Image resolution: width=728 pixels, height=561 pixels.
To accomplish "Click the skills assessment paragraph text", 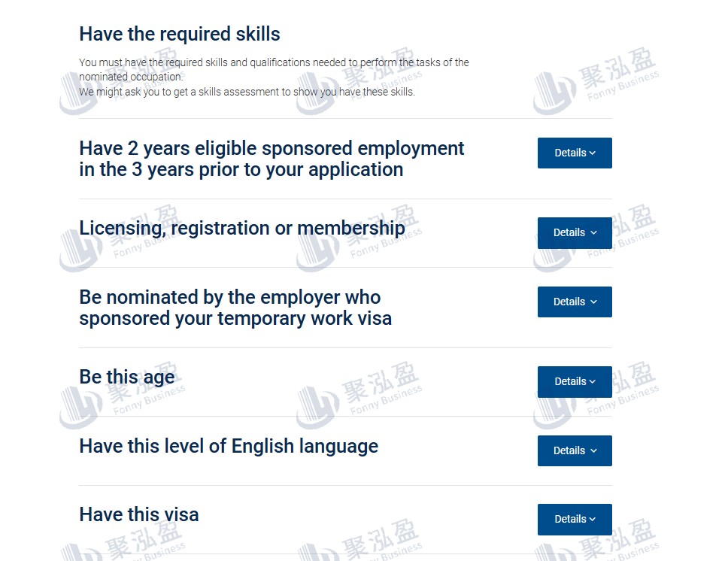I will pos(247,92).
